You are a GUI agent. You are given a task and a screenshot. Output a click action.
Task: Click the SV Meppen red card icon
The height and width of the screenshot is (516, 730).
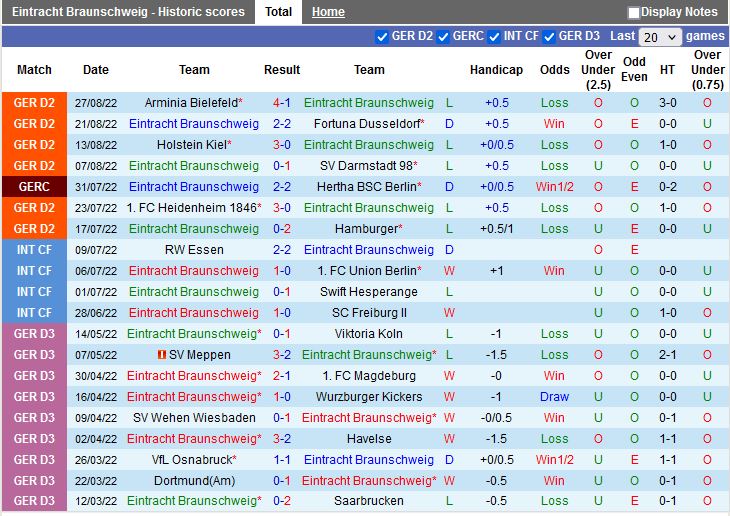click(x=162, y=355)
